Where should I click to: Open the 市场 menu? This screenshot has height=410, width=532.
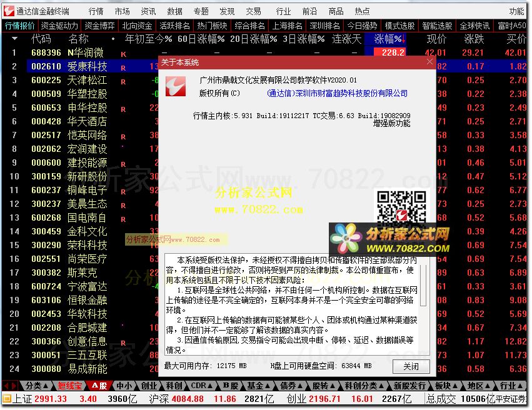pyautogui.click(x=122, y=11)
